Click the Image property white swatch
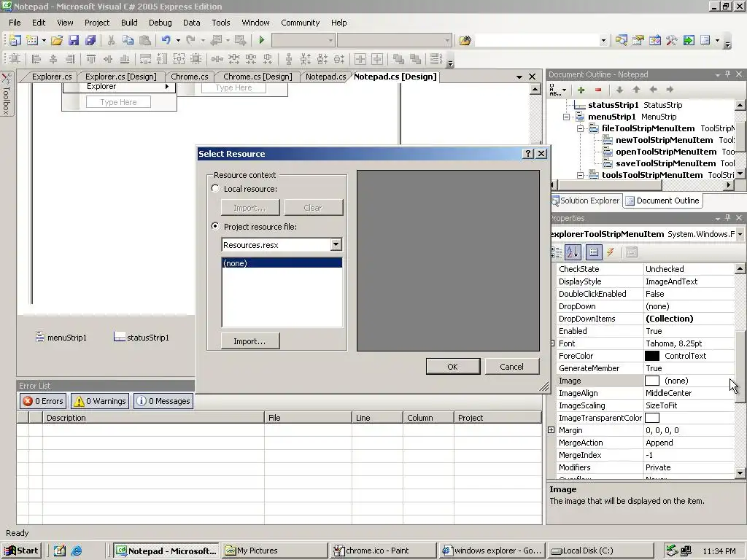Screen dimensions: 747x560 [x=651, y=381]
